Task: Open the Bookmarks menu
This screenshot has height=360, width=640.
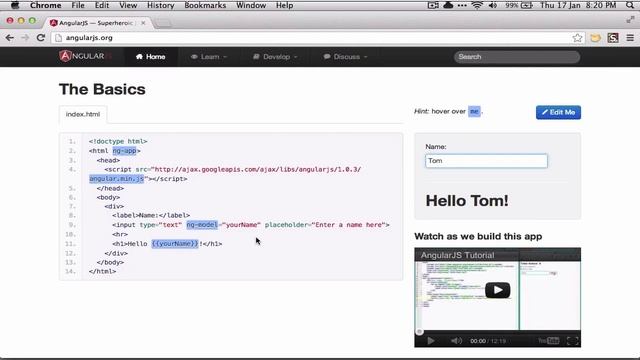Action: click(205, 5)
